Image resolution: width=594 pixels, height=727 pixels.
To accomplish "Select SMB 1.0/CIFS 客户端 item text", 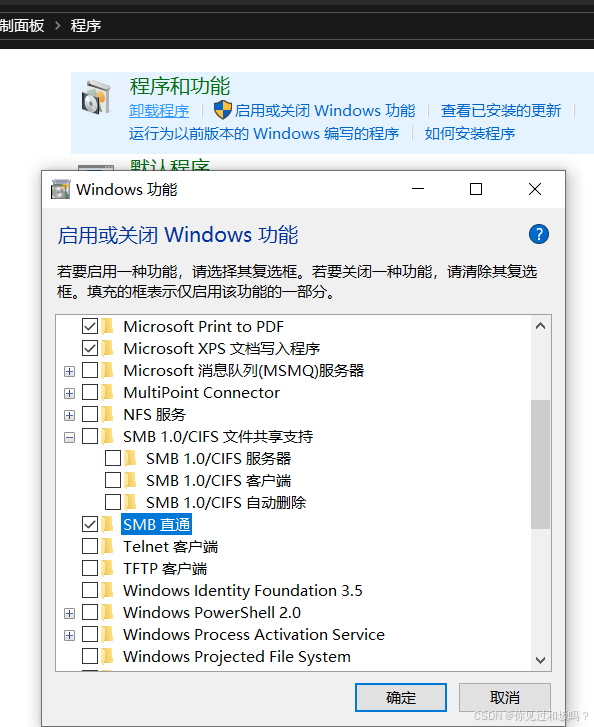I will (x=218, y=480).
